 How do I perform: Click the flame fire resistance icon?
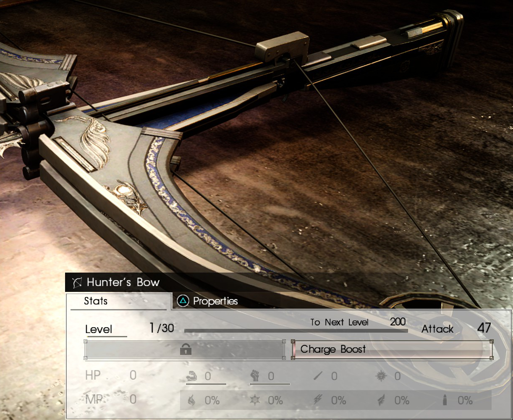click(191, 401)
